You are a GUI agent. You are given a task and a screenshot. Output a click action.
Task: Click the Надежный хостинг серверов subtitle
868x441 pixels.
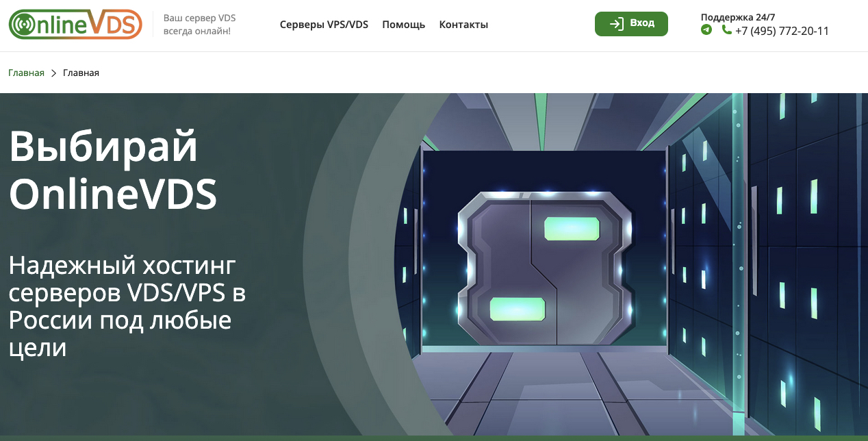click(127, 306)
